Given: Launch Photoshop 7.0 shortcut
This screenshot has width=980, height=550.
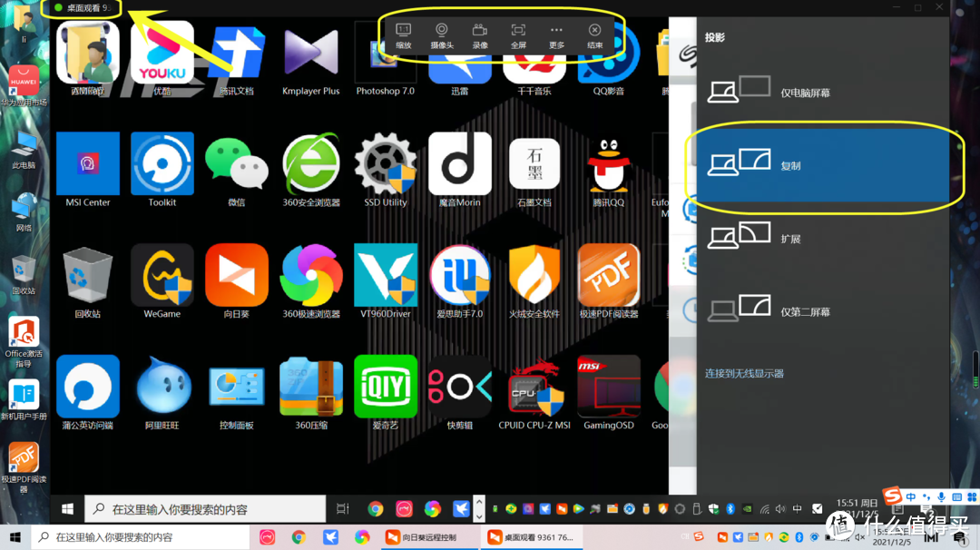Looking at the screenshot, I should click(385, 58).
